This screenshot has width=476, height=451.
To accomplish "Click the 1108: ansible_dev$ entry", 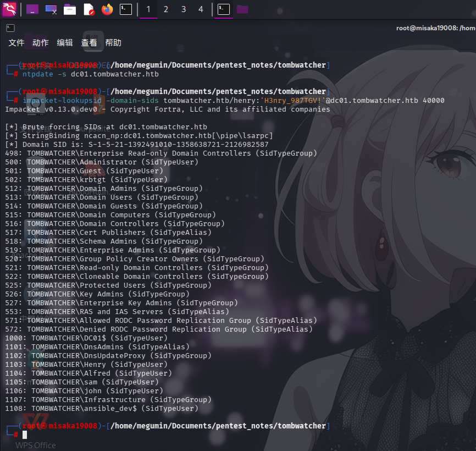I will [102, 409].
